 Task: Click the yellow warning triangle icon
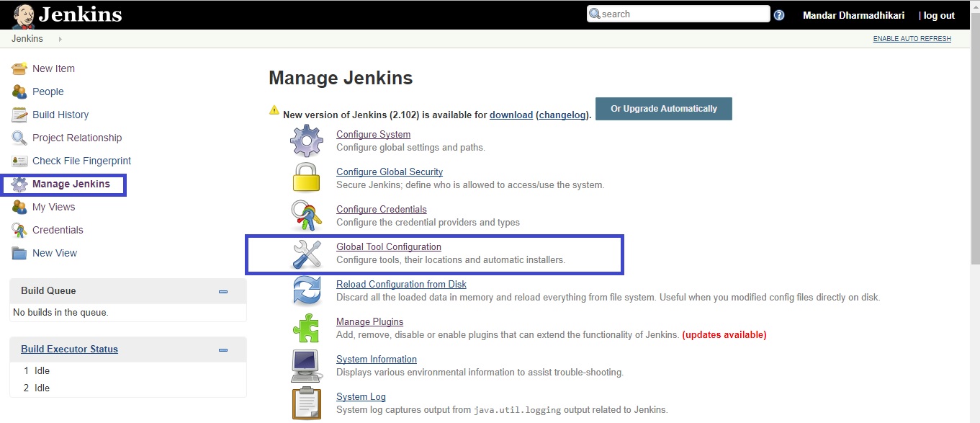point(274,110)
